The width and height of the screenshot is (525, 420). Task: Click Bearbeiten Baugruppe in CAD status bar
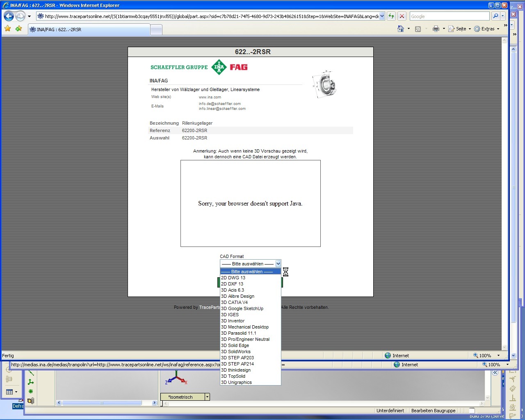(x=433, y=411)
